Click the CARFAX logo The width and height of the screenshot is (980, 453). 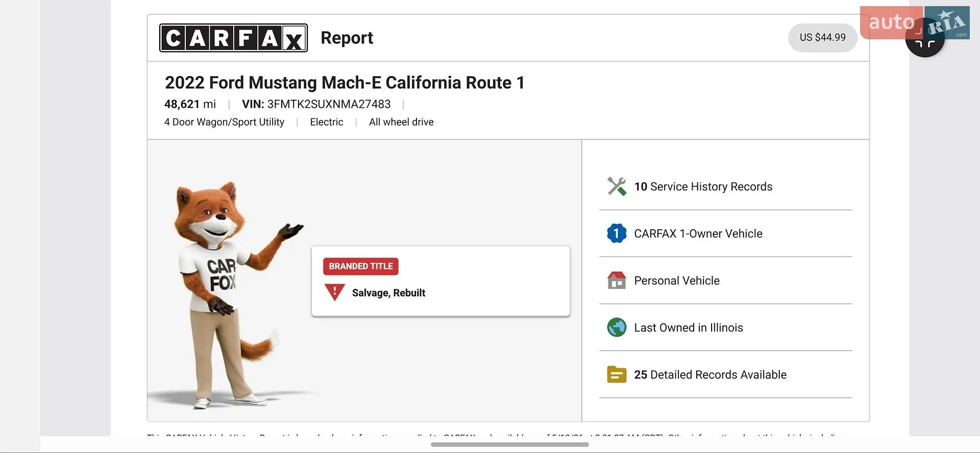233,38
